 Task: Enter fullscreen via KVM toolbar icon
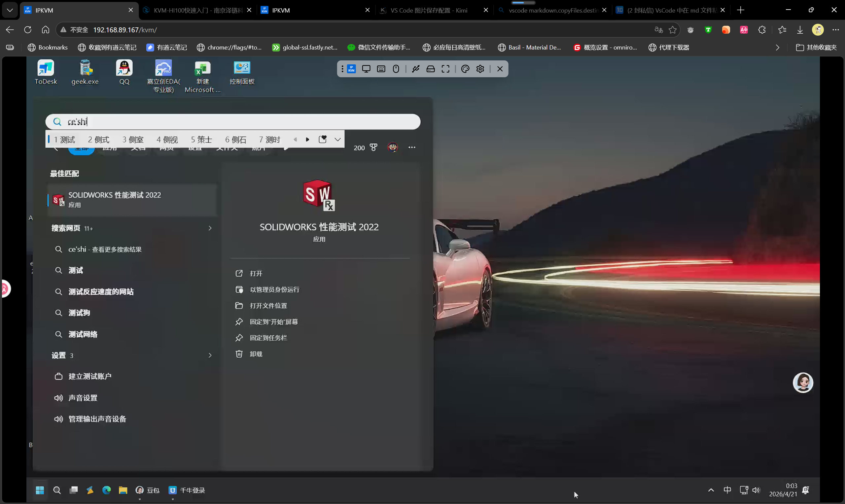[x=445, y=69]
